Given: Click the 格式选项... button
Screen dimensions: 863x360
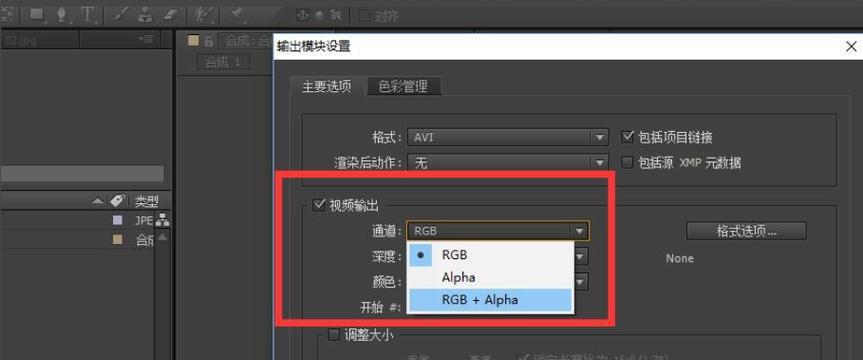Looking at the screenshot, I should coord(746,231).
